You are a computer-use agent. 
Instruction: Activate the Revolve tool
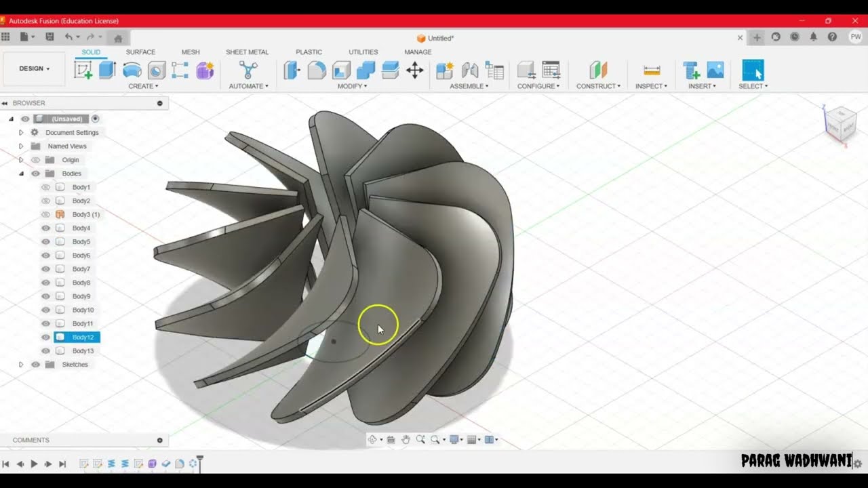[132, 70]
